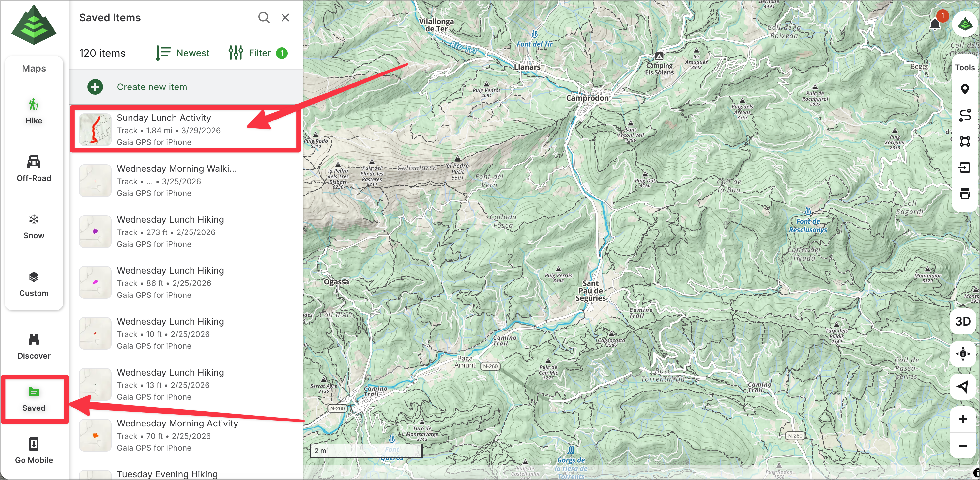
Task: Open search in Saved Items panel
Action: 264,18
